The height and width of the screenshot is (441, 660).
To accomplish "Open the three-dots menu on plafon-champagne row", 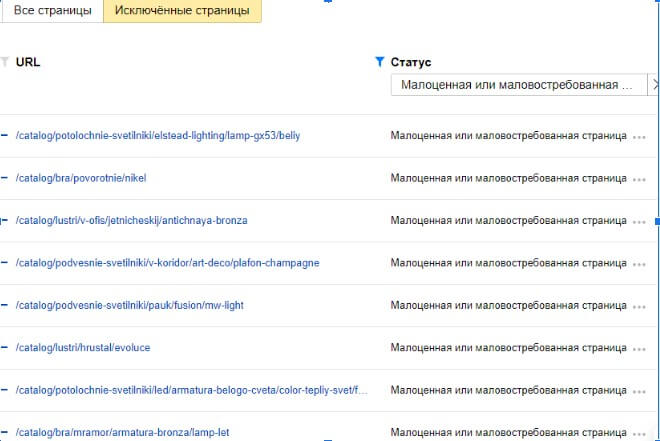I will tap(639, 265).
